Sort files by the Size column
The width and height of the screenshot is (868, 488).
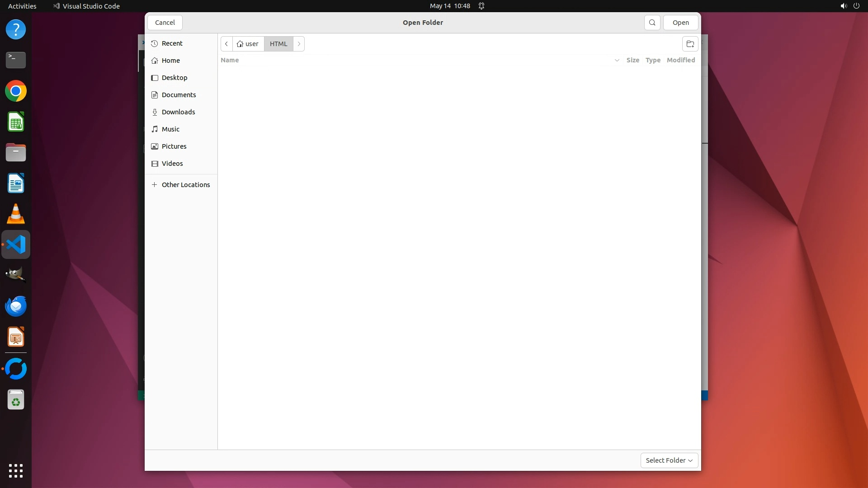pos(632,60)
